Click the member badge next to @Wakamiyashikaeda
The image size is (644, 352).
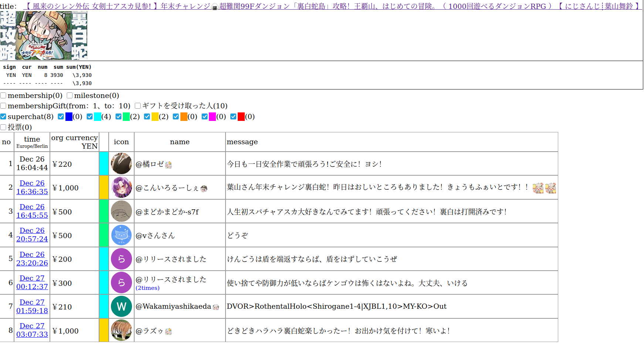pyautogui.click(x=216, y=307)
